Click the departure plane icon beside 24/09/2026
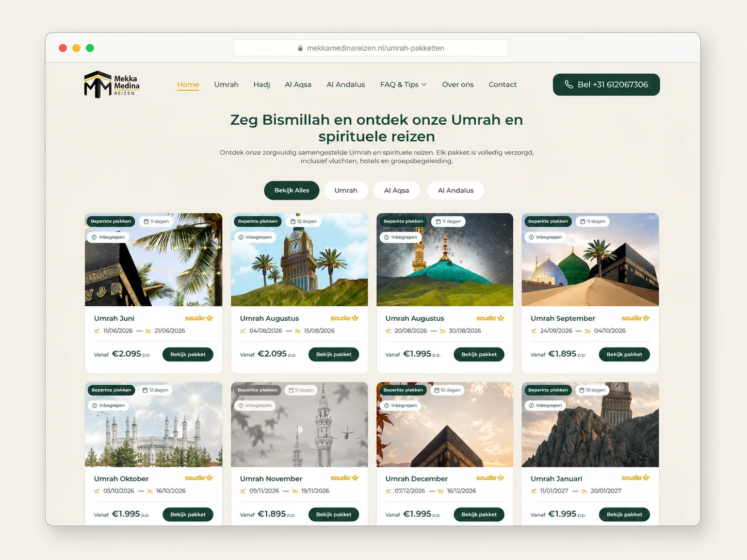Image resolution: width=747 pixels, height=560 pixels. pyautogui.click(x=534, y=331)
